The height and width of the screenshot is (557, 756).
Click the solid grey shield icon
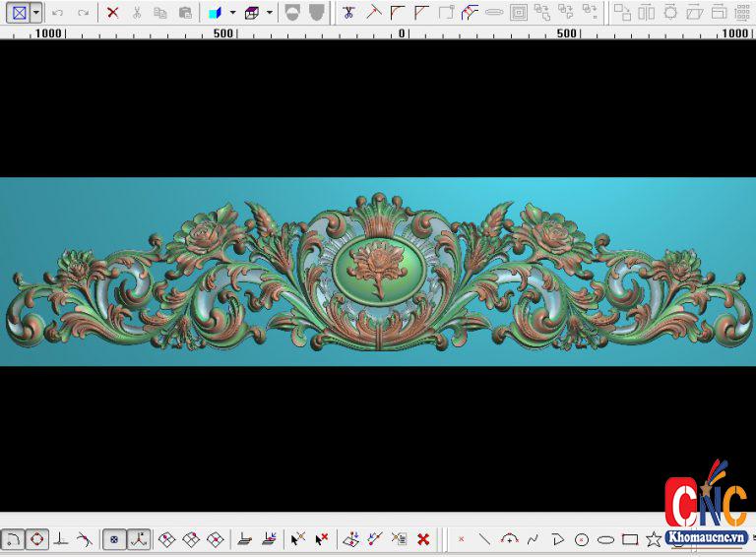click(x=316, y=13)
